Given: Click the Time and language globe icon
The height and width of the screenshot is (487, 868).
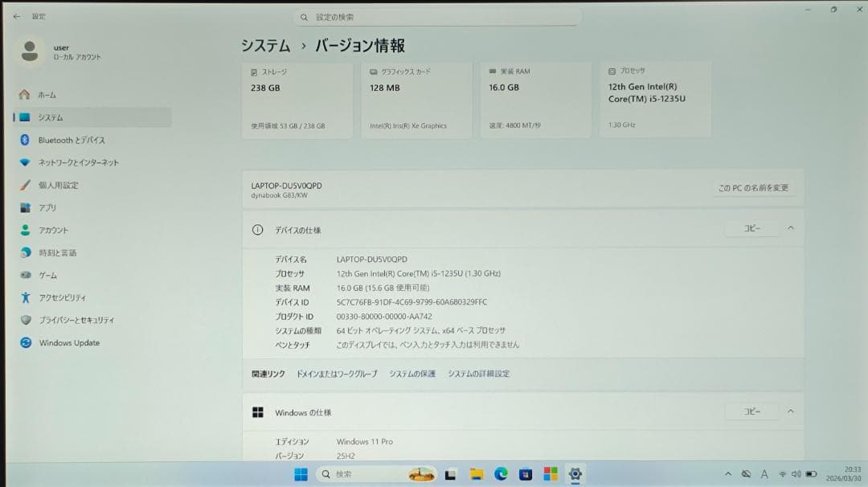Looking at the screenshot, I should pos(26,252).
